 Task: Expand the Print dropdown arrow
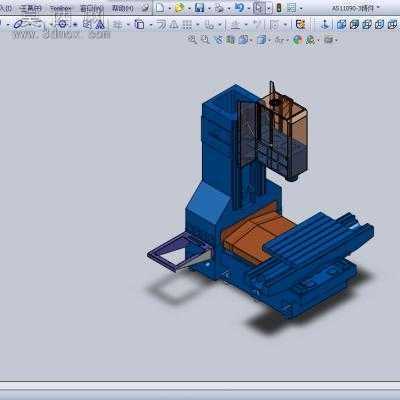point(229,8)
